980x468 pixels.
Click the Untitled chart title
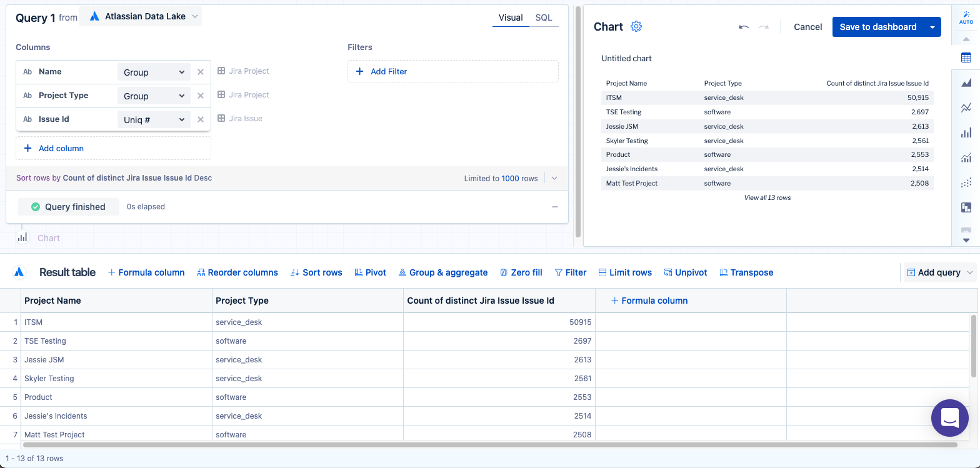[x=626, y=58]
